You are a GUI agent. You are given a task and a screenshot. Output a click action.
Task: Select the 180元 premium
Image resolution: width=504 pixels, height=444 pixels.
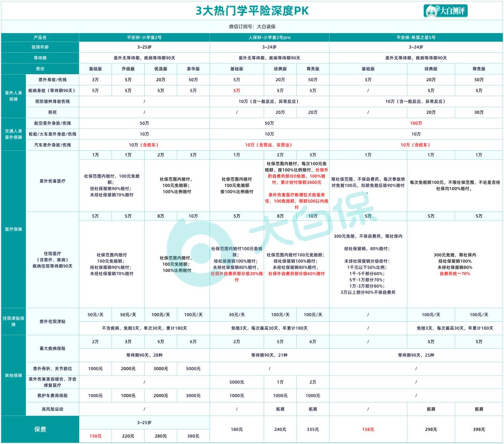pyautogui.click(x=237, y=430)
